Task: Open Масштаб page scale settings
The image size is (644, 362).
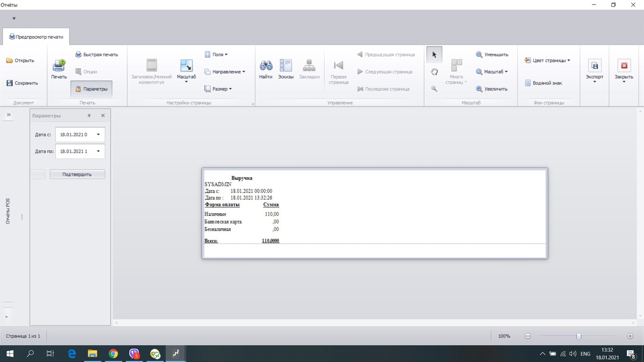Action: click(186, 71)
